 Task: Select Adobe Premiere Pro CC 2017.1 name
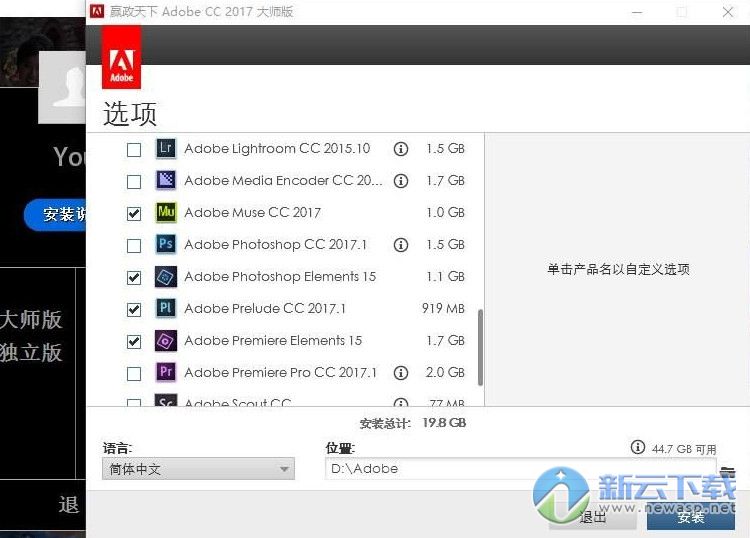[281, 372]
